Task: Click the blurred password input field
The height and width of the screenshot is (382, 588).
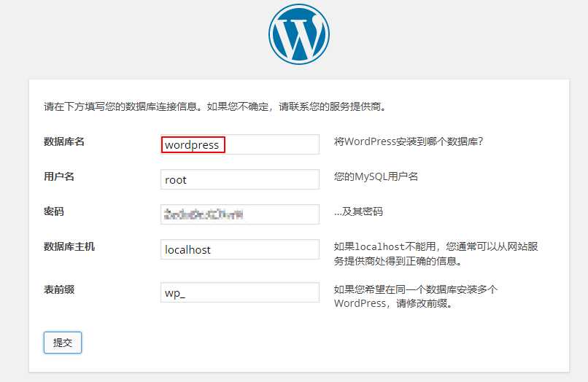Action: [x=240, y=214]
